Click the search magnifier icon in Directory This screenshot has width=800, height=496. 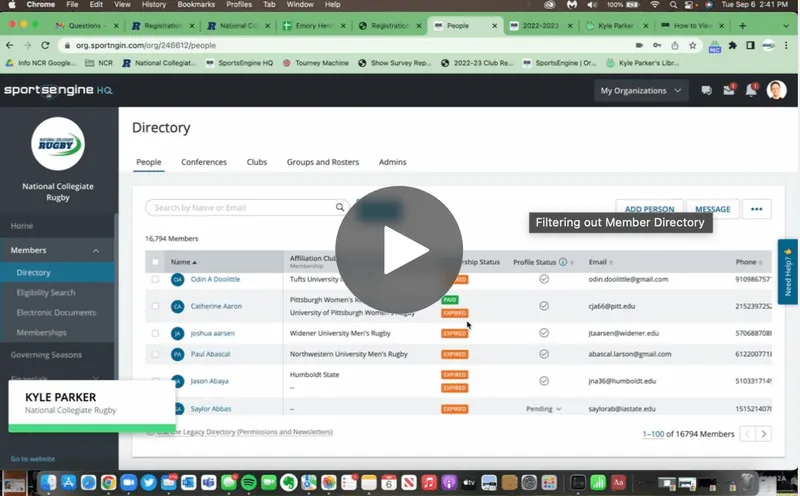point(340,207)
